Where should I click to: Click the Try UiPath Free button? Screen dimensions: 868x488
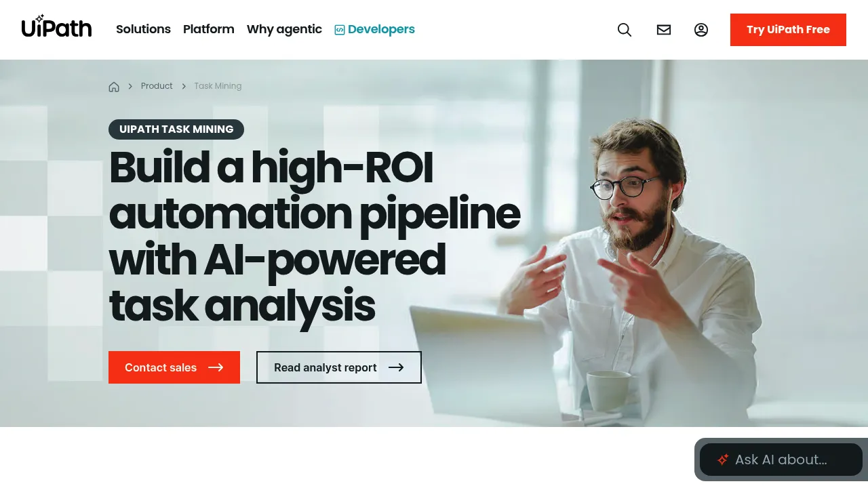[788, 30]
